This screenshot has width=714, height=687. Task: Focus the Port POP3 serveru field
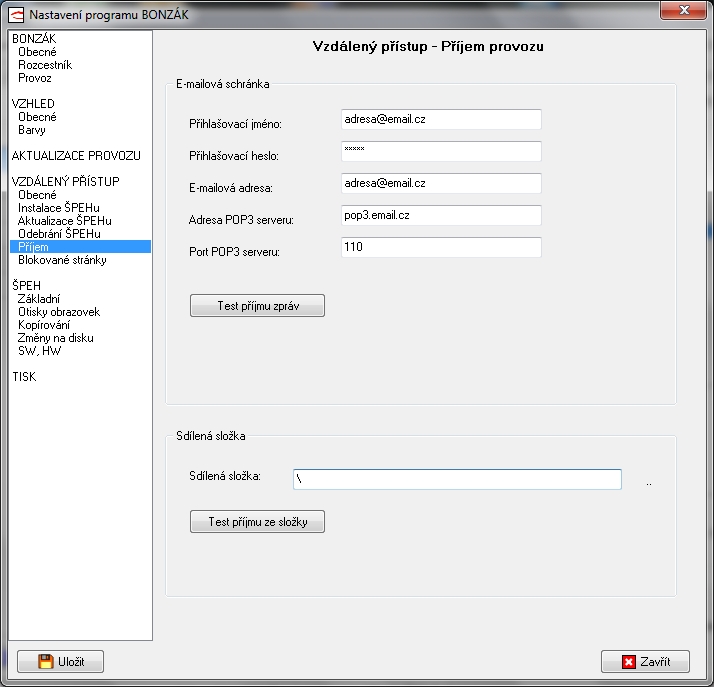pyautogui.click(x=441, y=247)
